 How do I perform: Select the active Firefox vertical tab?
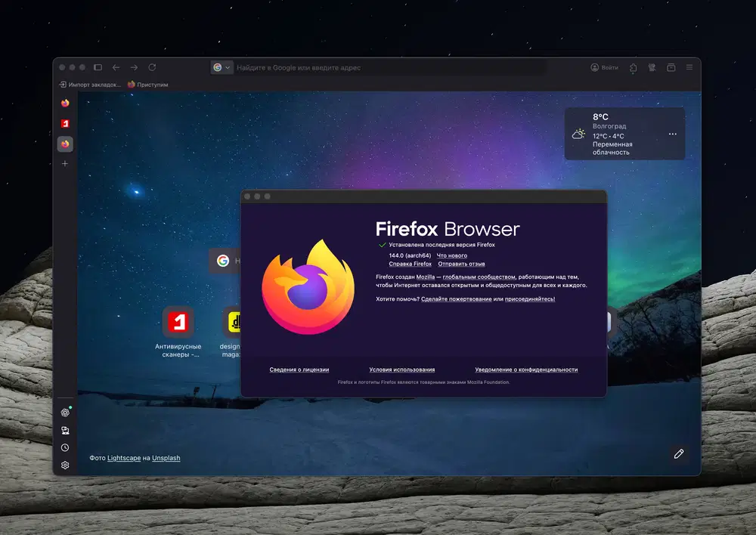click(65, 144)
